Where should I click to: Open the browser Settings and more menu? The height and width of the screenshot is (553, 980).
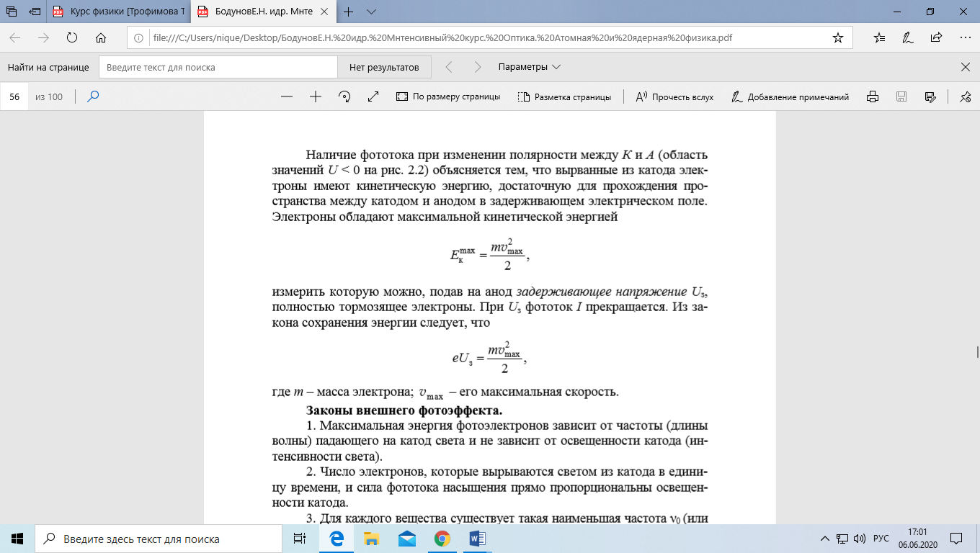964,37
